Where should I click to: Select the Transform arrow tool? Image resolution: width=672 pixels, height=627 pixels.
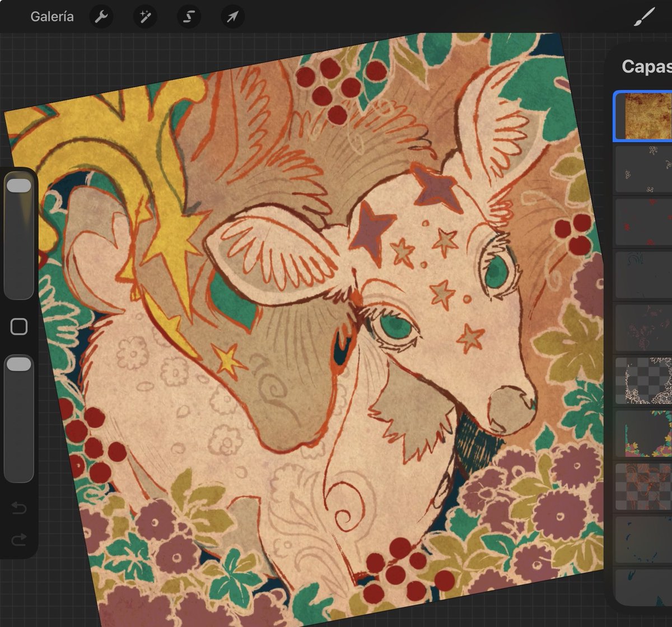click(232, 17)
